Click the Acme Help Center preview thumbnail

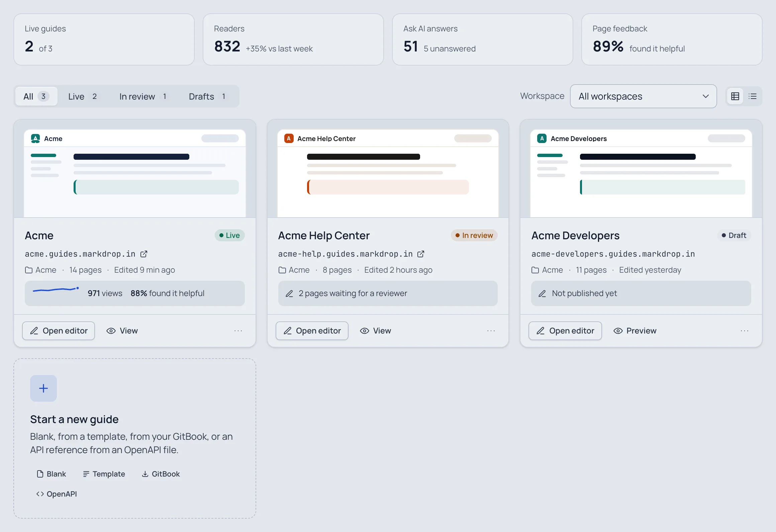pyautogui.click(x=388, y=169)
